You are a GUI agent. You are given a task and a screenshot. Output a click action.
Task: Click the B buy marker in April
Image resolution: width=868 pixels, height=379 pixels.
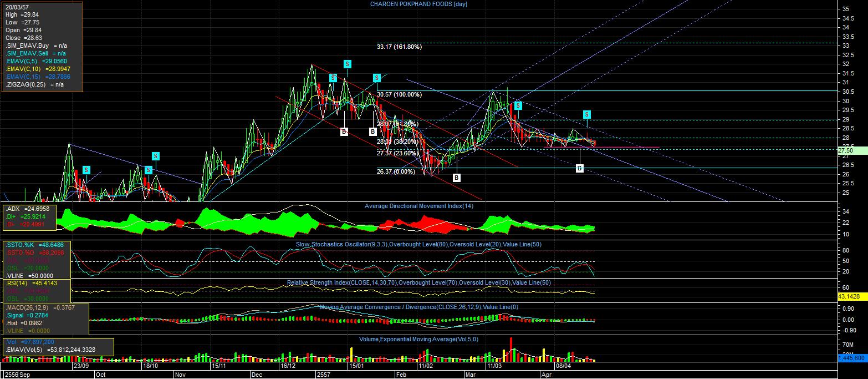[579, 168]
